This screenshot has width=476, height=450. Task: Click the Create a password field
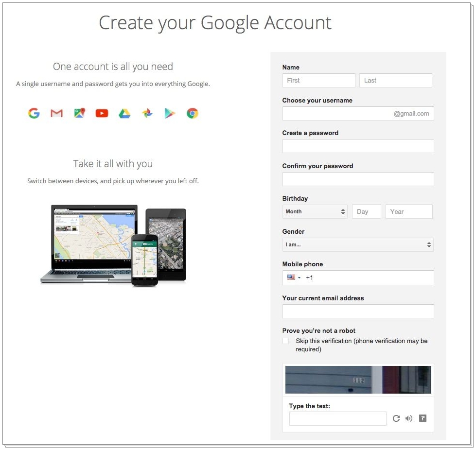pyautogui.click(x=358, y=146)
